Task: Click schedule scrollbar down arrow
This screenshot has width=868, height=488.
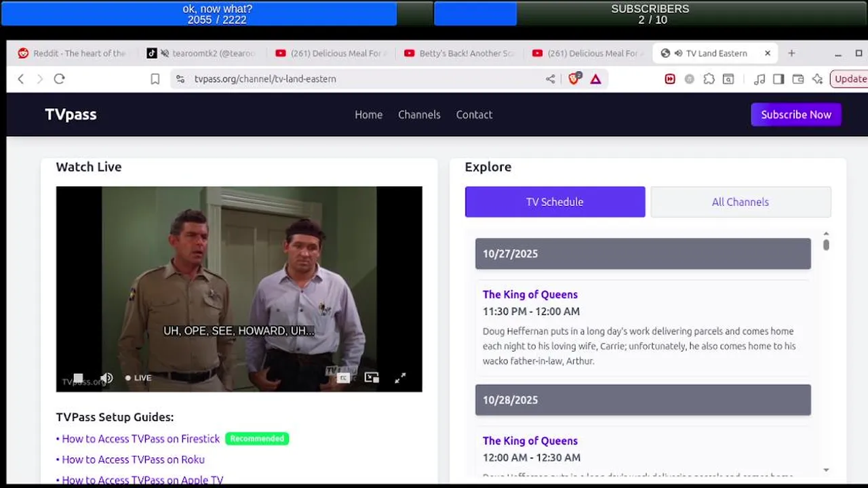Action: 826,470
